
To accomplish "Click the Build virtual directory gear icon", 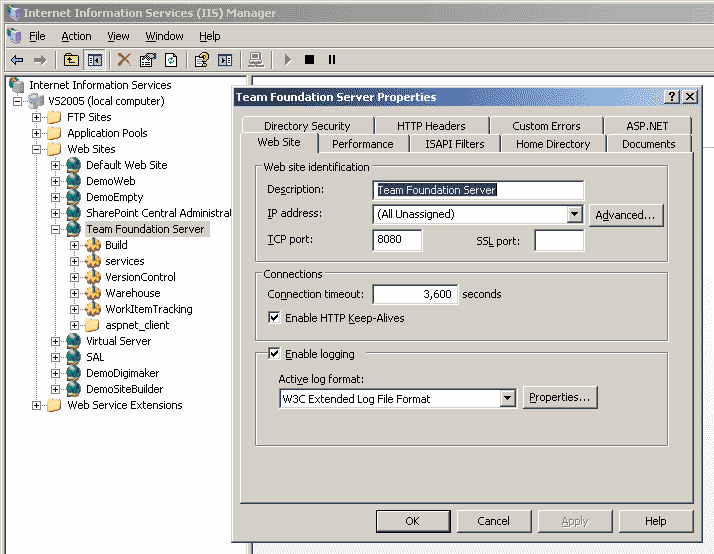I will [93, 245].
